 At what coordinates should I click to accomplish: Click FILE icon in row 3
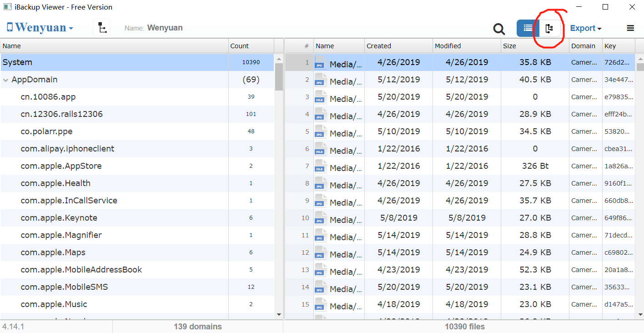tap(321, 97)
